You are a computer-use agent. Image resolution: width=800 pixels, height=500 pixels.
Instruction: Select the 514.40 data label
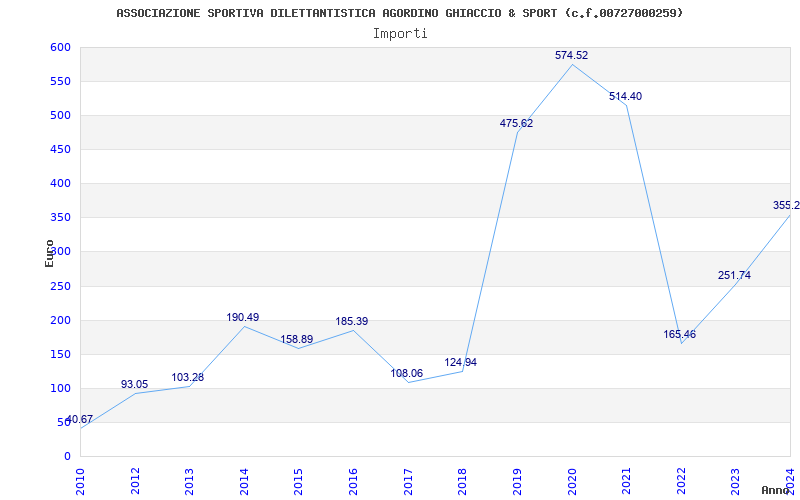click(626, 96)
